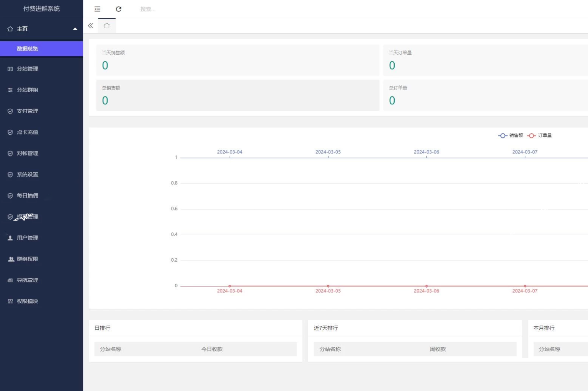Click the home icon beside 主页
This screenshot has width=588, height=391.
10,29
